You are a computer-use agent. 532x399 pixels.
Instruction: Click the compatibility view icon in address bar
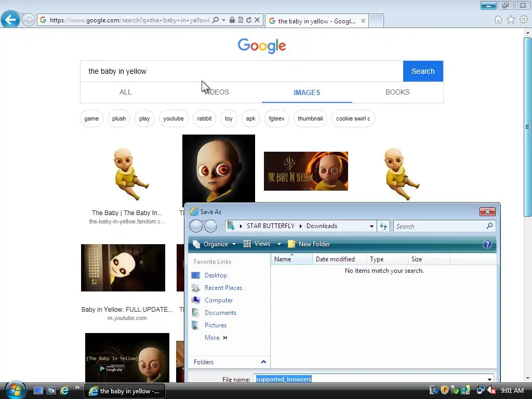point(241,20)
